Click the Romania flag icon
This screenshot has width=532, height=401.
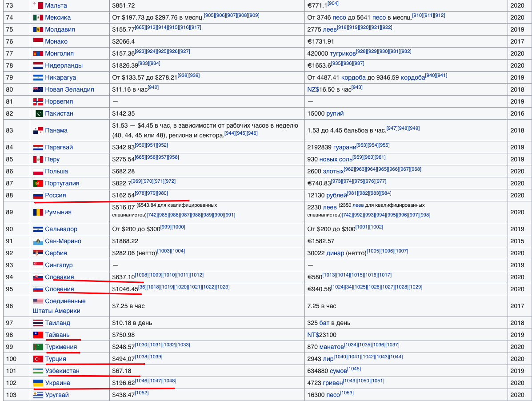(x=38, y=213)
